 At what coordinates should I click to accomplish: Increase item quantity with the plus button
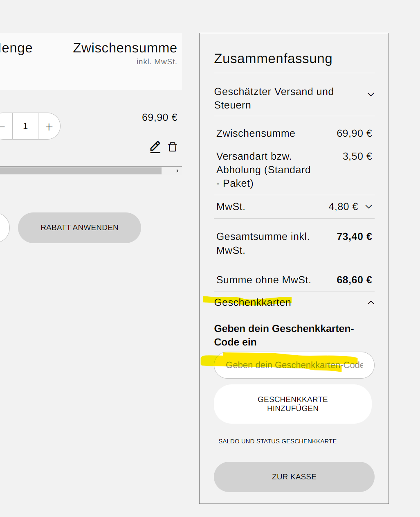(49, 126)
